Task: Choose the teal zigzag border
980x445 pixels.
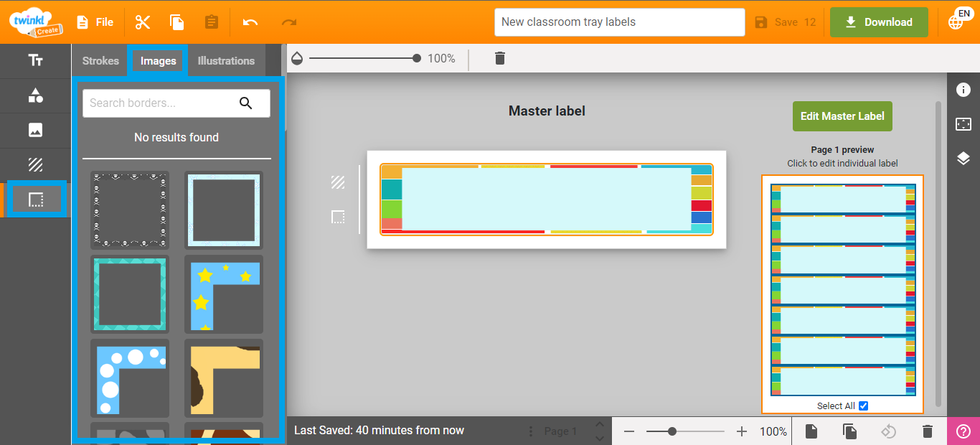Action: 130,294
